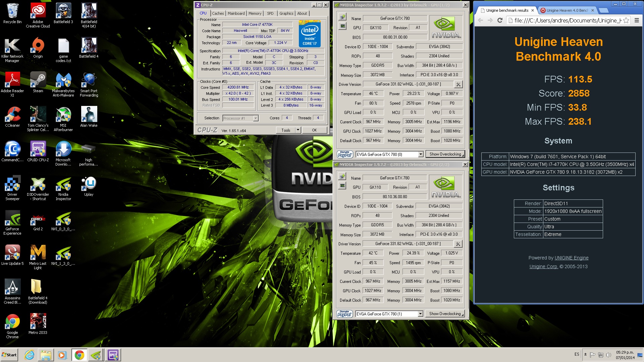Click volume icon in system tray

(608, 355)
